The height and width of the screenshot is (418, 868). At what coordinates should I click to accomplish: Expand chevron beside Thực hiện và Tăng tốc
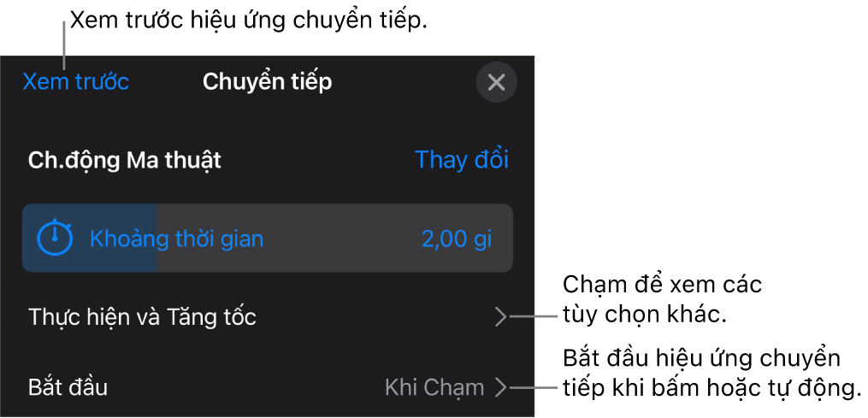[501, 318]
